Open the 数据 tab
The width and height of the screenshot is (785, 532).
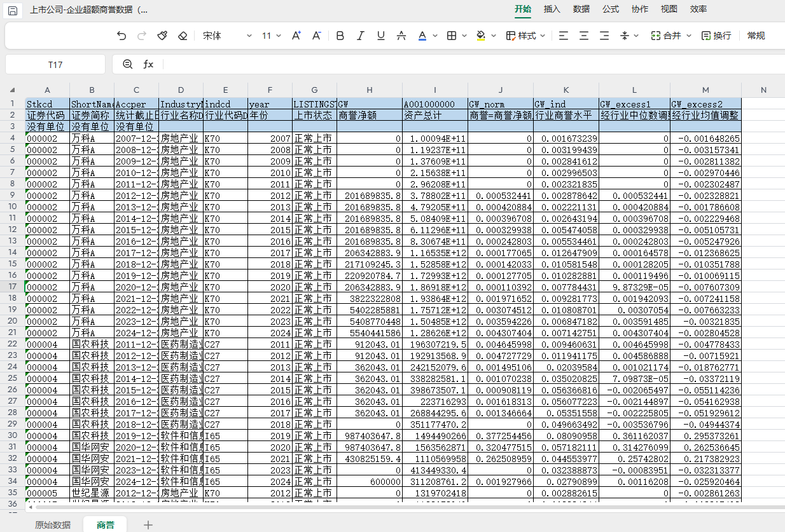coord(581,9)
